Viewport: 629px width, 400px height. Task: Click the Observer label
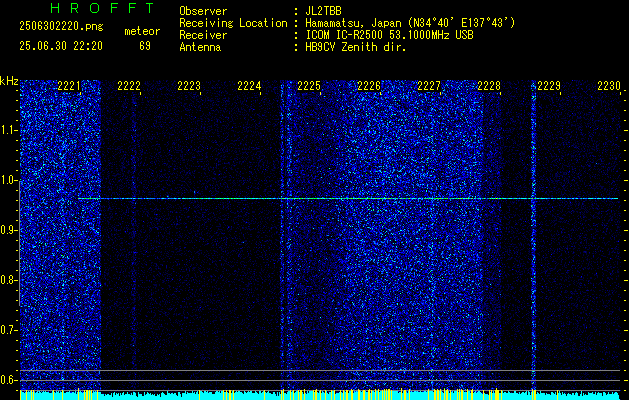203,11
